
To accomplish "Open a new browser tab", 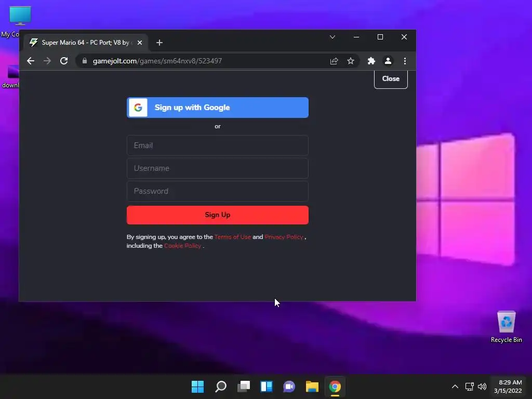I will coord(159,43).
